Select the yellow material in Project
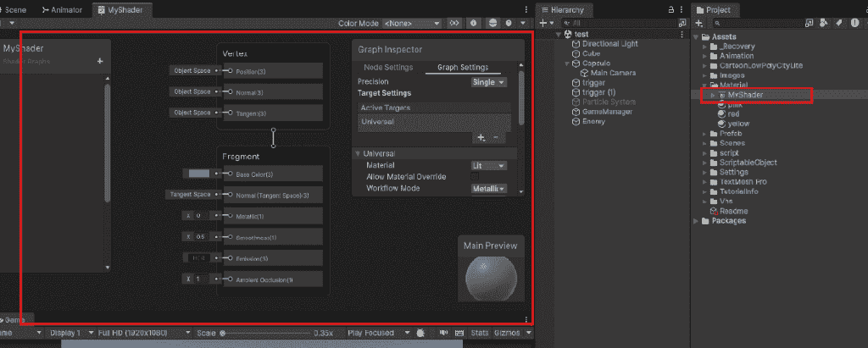Viewport: 868px width, 348px height. (738, 124)
